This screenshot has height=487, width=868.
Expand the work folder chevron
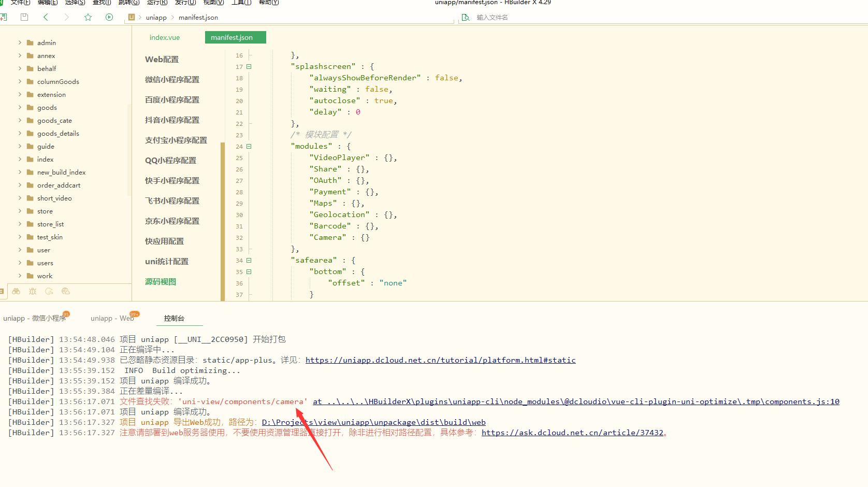[x=20, y=276]
